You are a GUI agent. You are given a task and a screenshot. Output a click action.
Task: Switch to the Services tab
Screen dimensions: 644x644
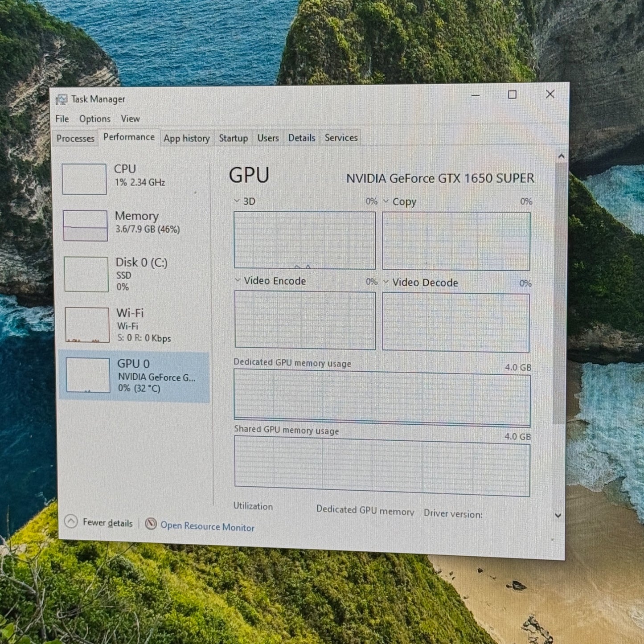point(340,138)
